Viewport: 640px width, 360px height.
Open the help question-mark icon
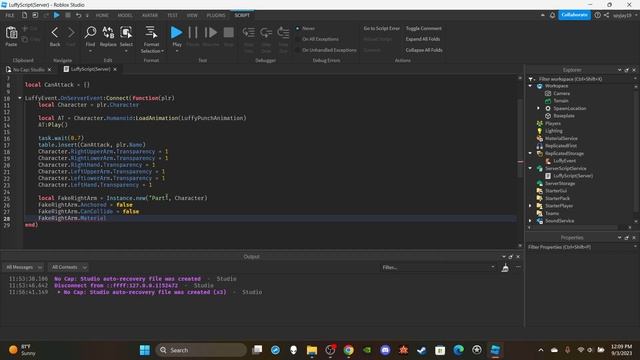[598, 15]
